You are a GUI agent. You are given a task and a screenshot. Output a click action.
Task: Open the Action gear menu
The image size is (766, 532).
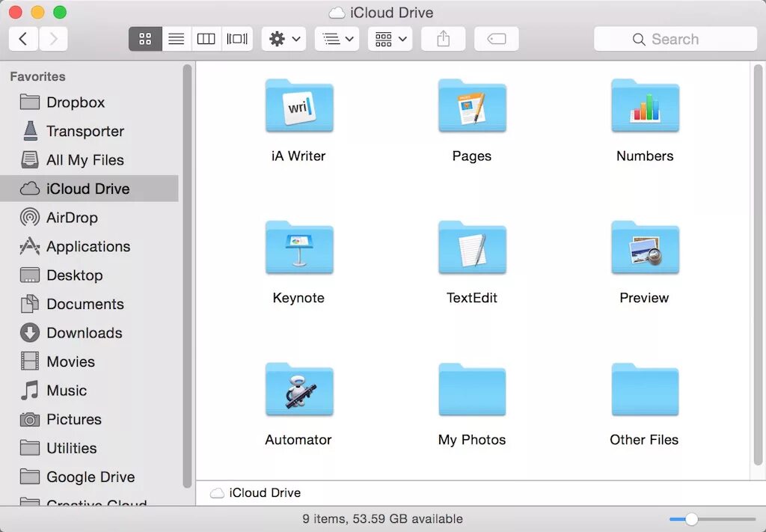coord(284,39)
